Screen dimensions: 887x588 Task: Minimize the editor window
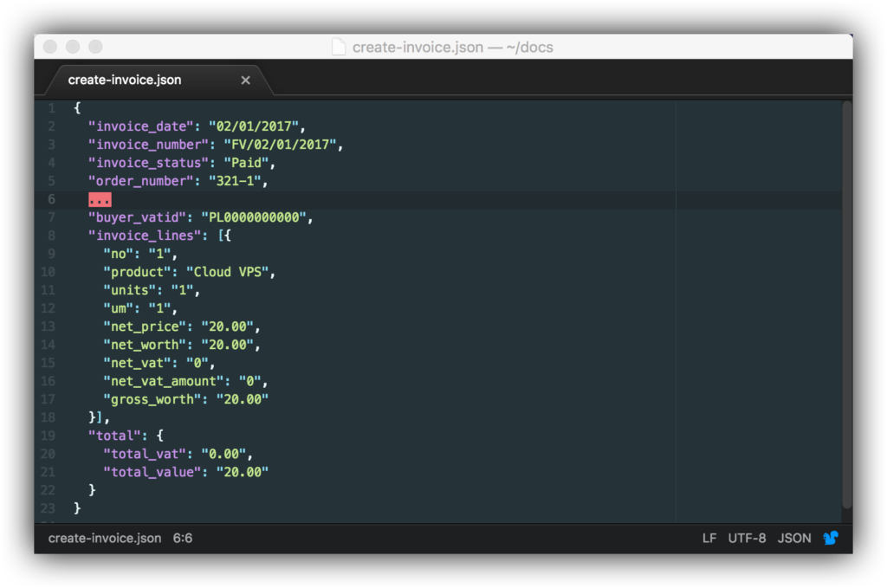(x=73, y=47)
